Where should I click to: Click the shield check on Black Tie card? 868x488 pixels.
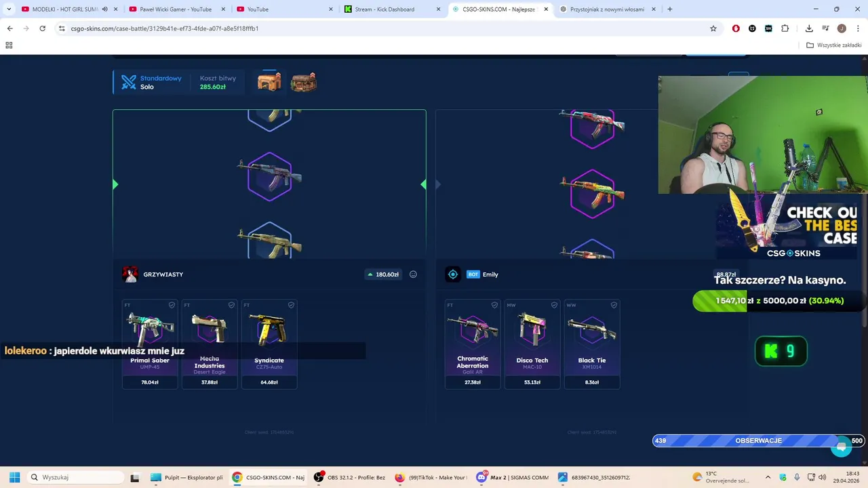(614, 305)
